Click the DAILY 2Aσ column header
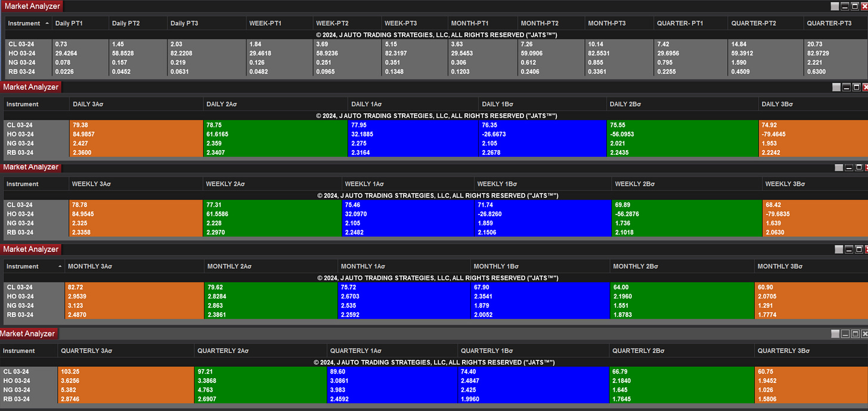 click(275, 104)
